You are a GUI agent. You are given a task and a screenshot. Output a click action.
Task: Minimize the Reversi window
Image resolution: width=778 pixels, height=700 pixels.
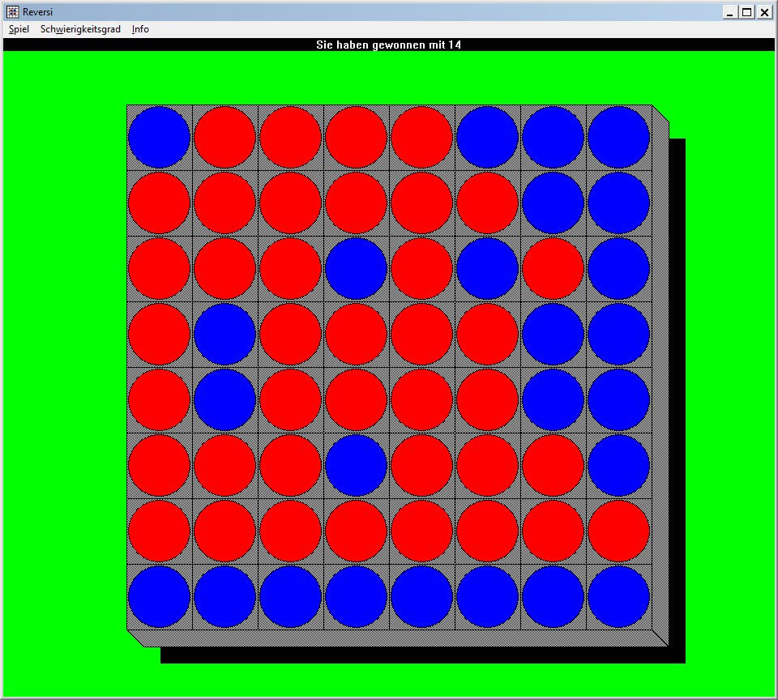(730, 12)
